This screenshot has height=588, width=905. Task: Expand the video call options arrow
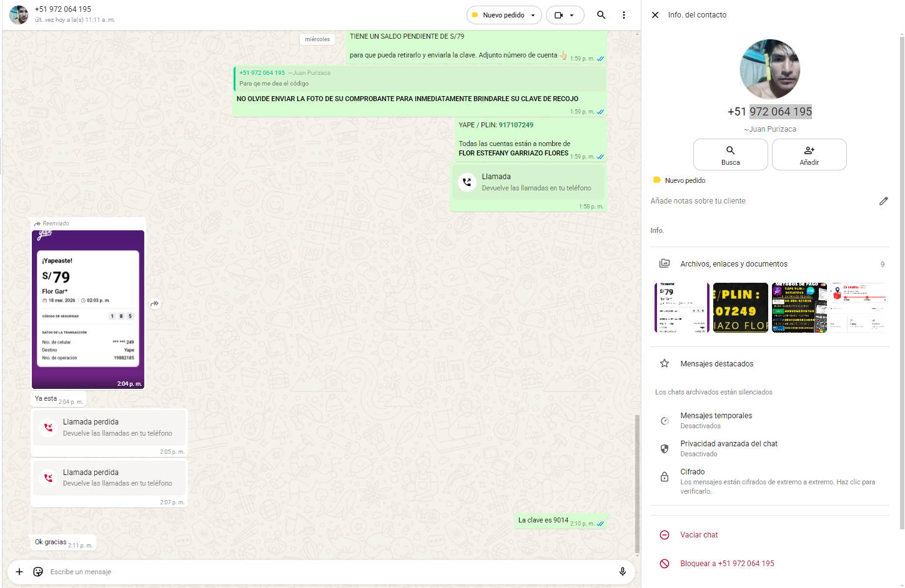(571, 15)
